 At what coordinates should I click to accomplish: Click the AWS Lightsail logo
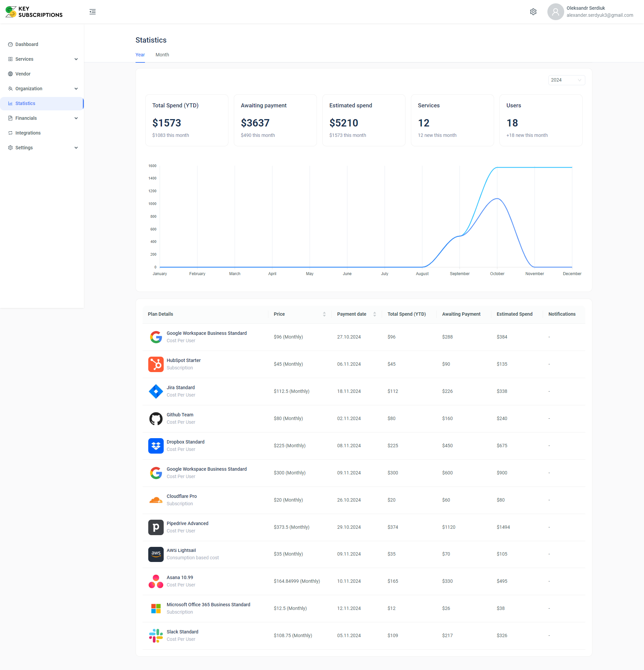(156, 554)
